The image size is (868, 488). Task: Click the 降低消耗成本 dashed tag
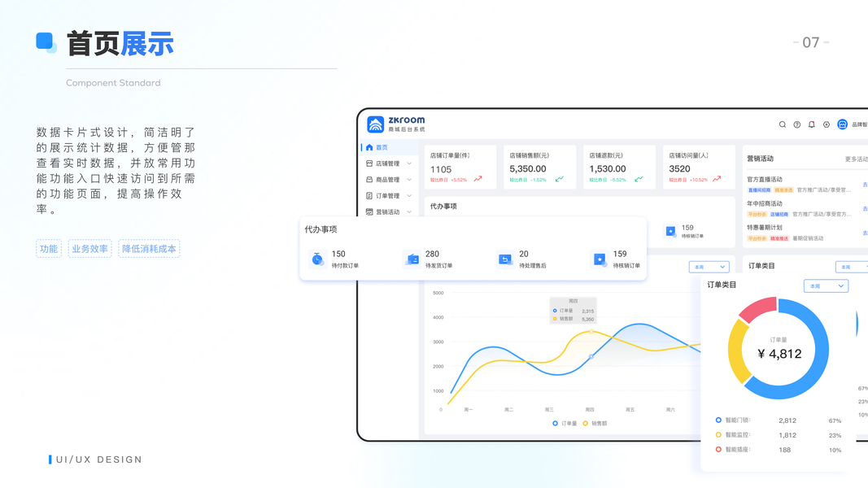tap(149, 249)
